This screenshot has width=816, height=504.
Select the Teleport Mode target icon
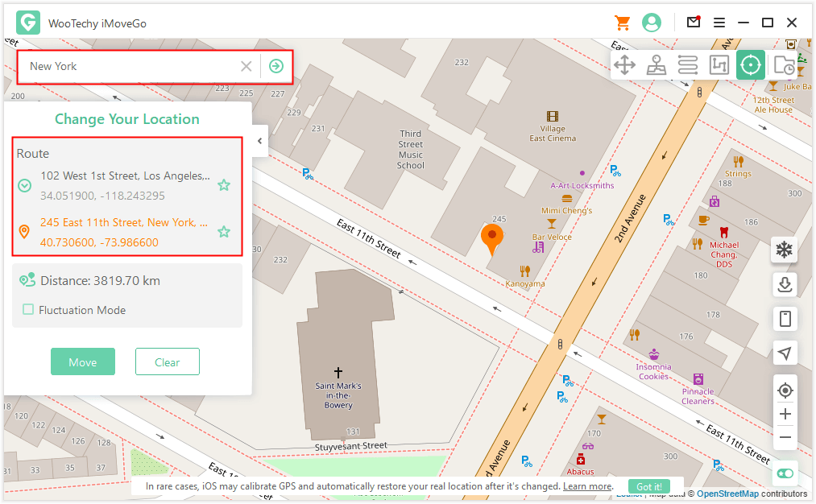click(751, 65)
